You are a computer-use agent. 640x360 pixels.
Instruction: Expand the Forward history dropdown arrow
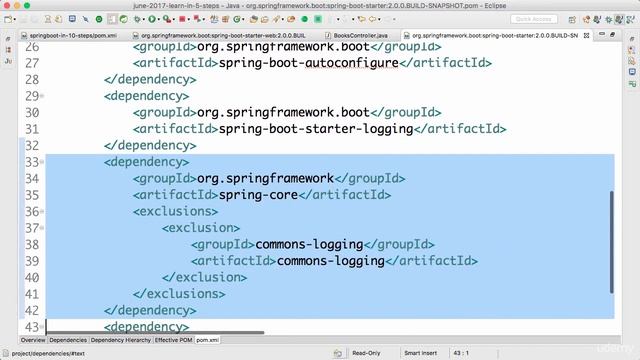[379, 19]
